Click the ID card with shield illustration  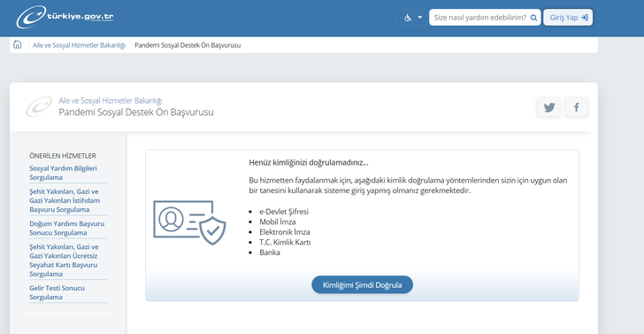[189, 222]
